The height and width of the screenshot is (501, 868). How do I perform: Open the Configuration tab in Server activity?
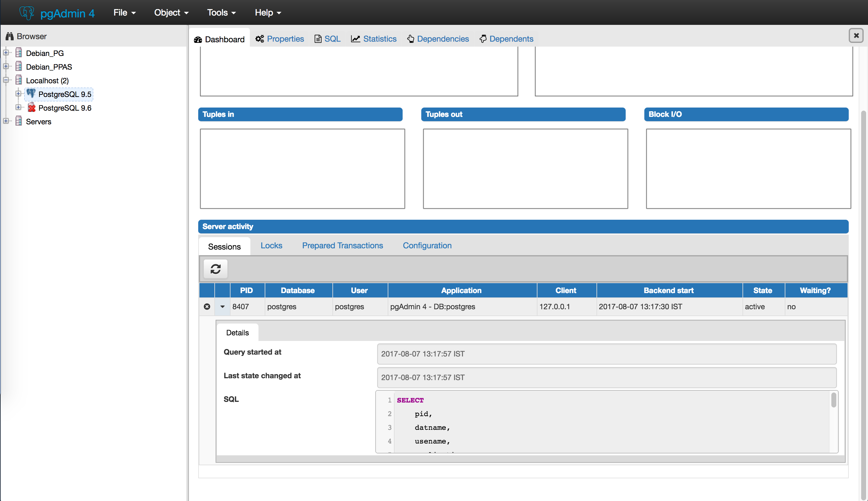427,245
